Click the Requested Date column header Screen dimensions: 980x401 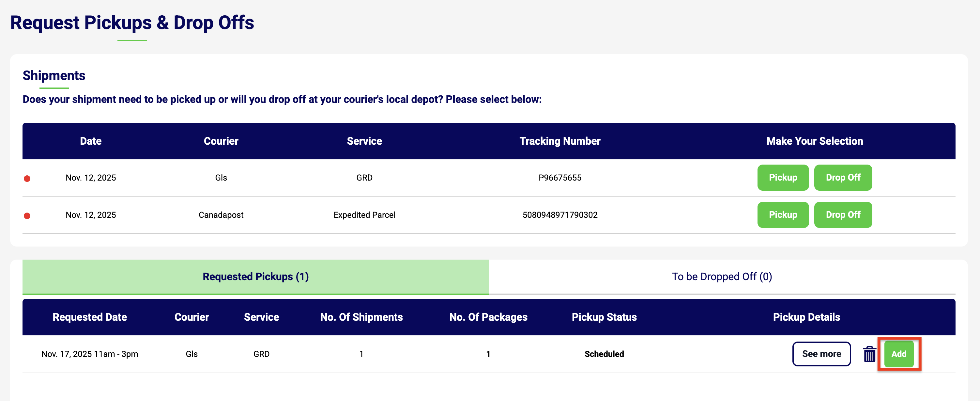tap(89, 317)
